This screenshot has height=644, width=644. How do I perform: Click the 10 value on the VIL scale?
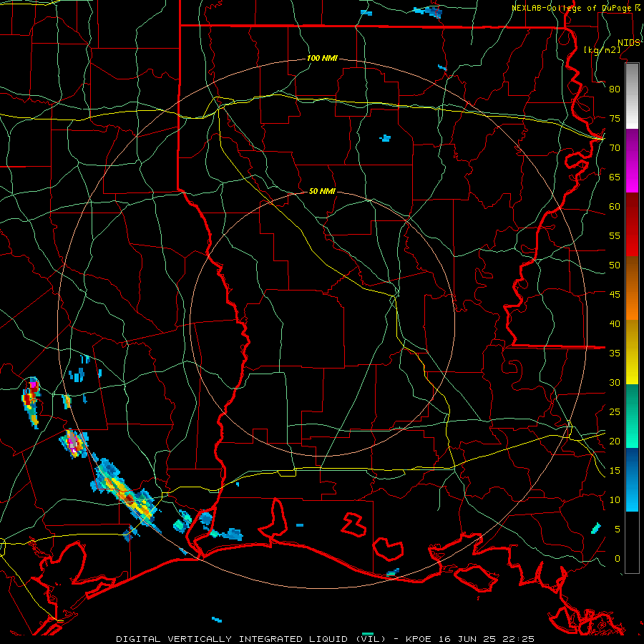coord(615,500)
